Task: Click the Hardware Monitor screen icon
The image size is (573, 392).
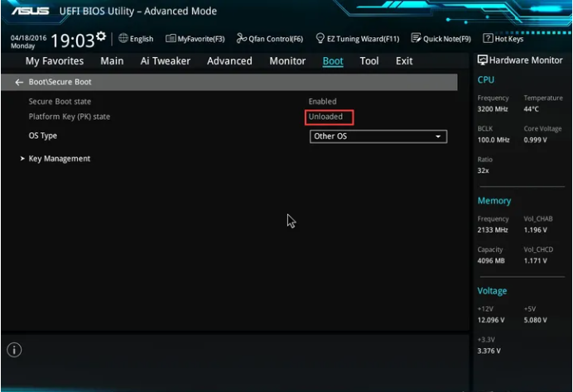Action: [483, 60]
